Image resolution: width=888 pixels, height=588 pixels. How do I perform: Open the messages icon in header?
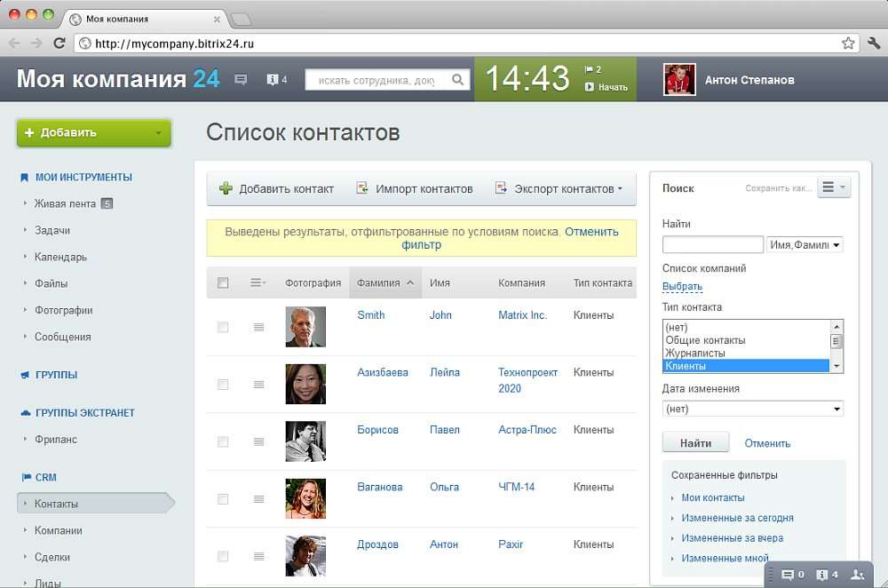coord(241,80)
